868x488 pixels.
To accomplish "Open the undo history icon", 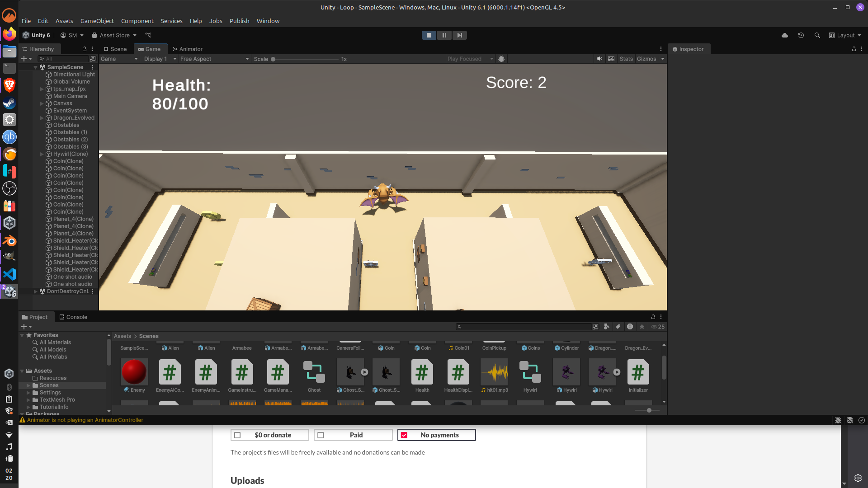I will tap(801, 35).
